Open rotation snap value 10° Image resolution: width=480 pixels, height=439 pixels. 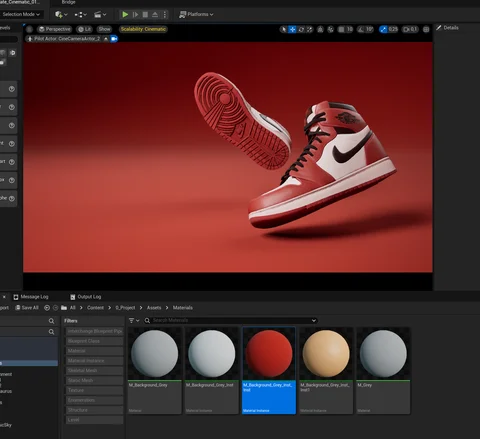pos(369,29)
